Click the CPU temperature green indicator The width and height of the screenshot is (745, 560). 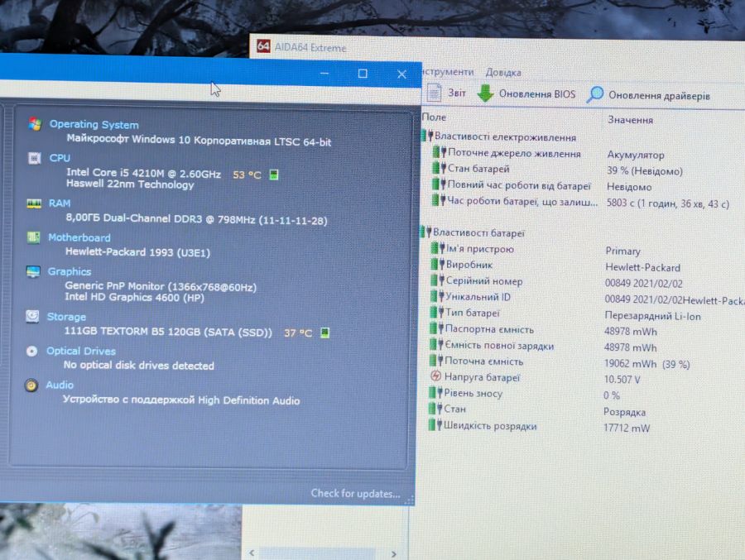[274, 175]
